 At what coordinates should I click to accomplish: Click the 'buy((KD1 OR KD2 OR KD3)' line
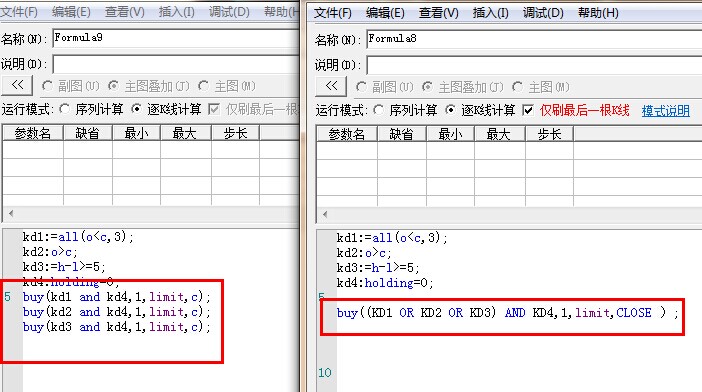tap(507, 312)
